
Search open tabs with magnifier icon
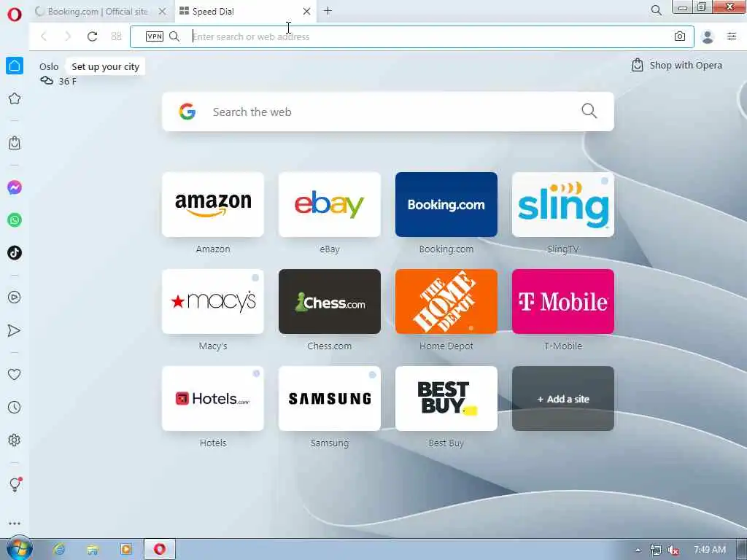(657, 10)
